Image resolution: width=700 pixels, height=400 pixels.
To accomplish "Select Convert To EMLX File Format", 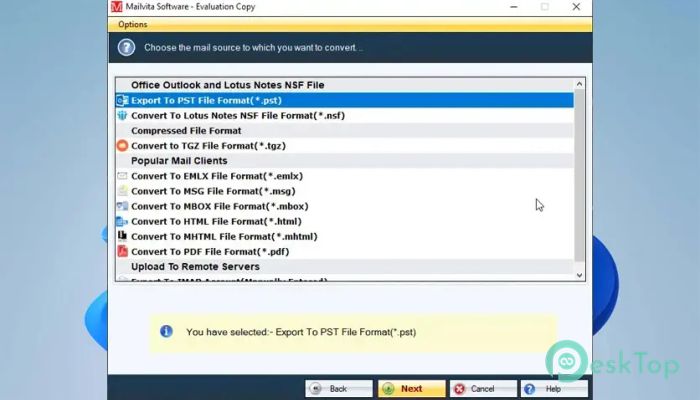I will coord(345,176).
